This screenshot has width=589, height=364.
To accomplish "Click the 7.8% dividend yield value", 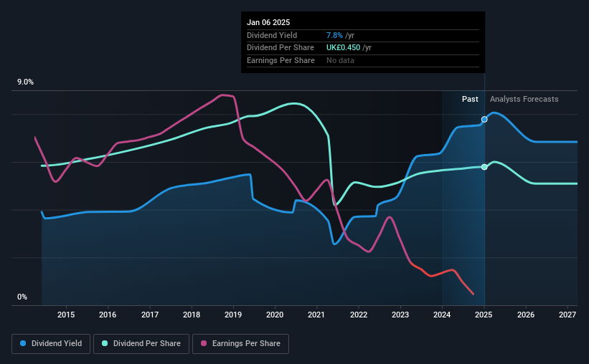I will pyautogui.click(x=334, y=35).
